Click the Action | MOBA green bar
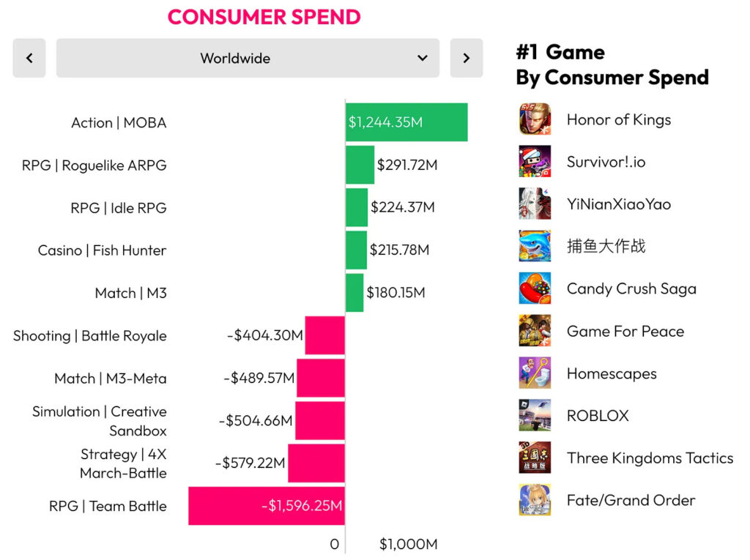 [x=406, y=122]
